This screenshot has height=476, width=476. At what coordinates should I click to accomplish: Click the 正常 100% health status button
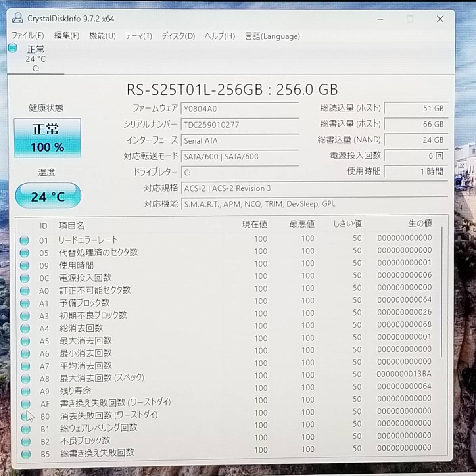pyautogui.click(x=47, y=138)
